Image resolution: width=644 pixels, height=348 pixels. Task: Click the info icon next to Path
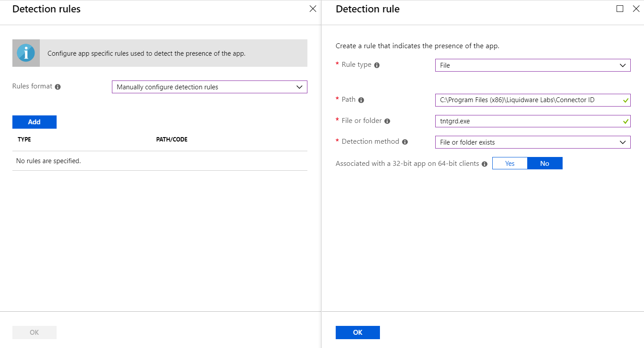(x=361, y=100)
